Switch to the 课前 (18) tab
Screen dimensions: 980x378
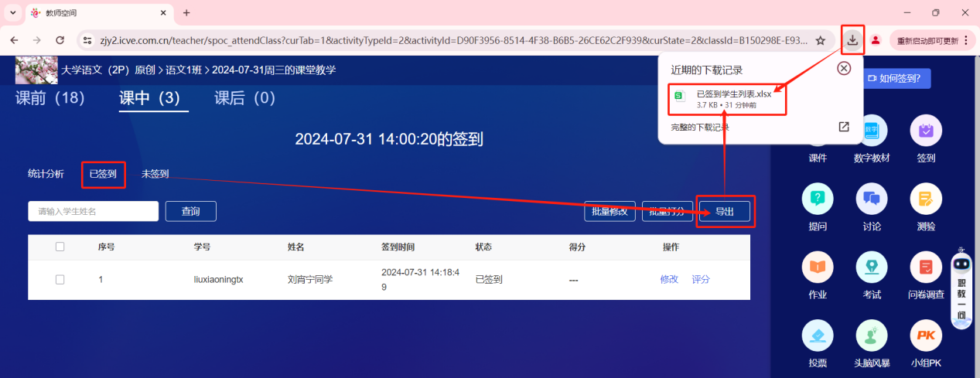tap(50, 98)
